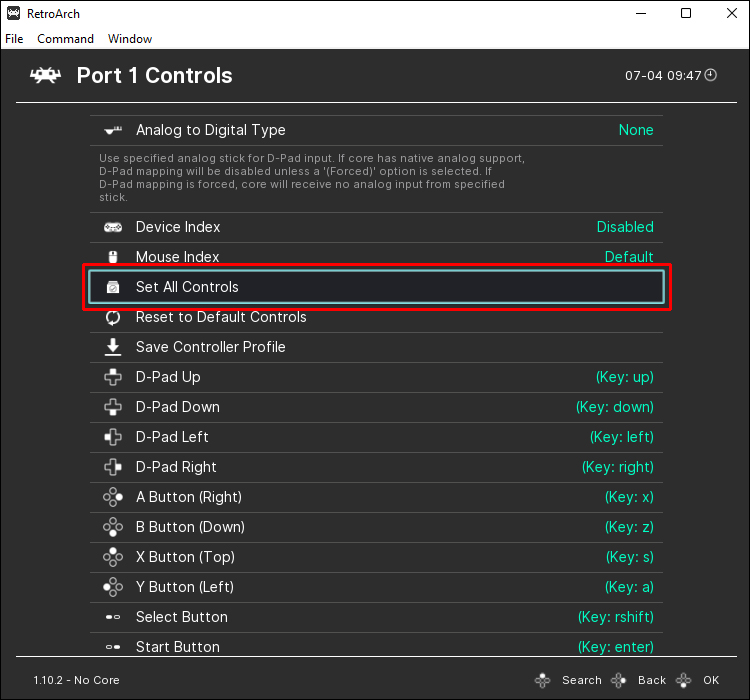Screen dimensions: 750x700
Task: Click the Y Button (Left) icon
Action: 113,587
